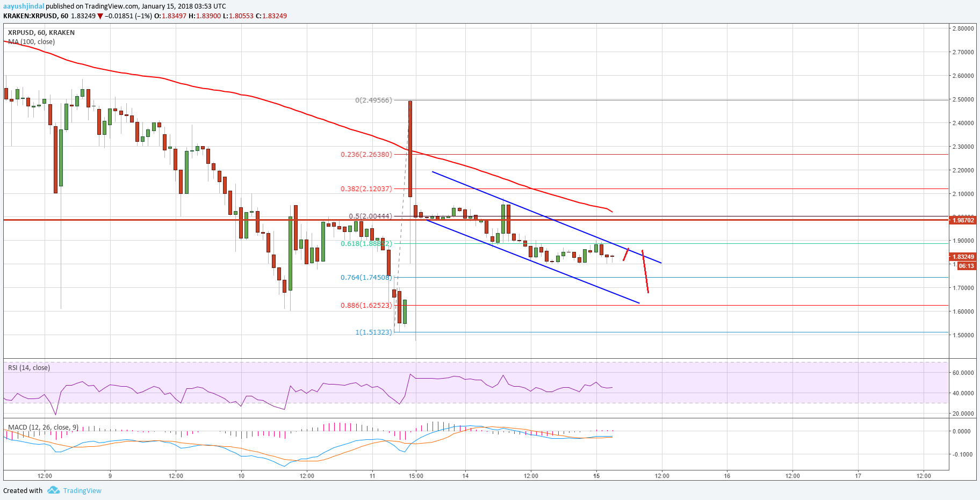Click the TradingView cloud logo icon
Screen dimensions: 980x500
(x=53, y=490)
